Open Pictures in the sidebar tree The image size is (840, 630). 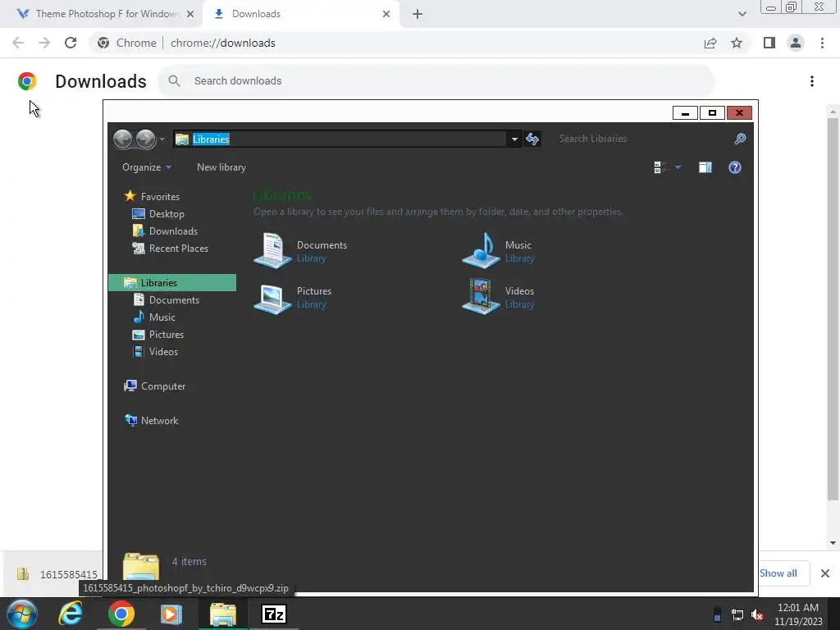point(166,335)
